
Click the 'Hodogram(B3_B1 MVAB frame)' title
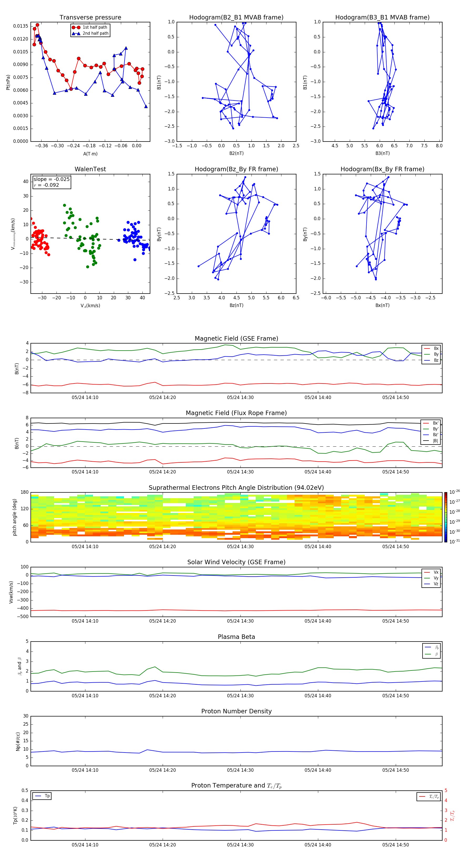(382, 18)
